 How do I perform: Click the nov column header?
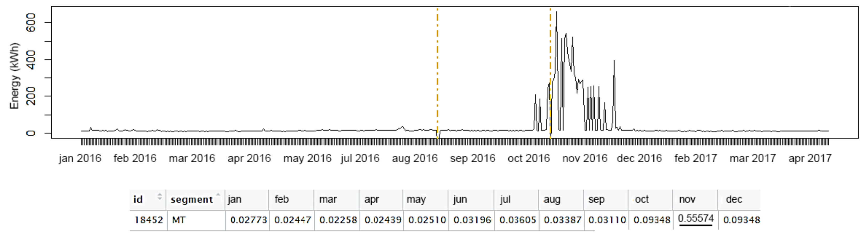coord(687,199)
